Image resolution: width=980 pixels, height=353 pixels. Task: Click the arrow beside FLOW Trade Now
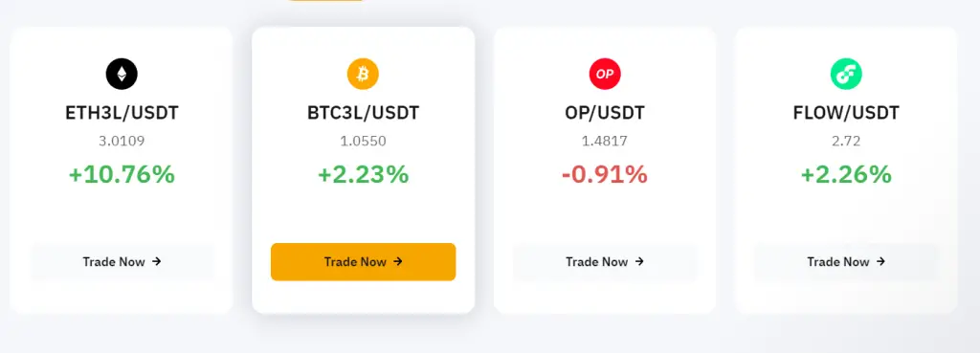[x=880, y=262]
